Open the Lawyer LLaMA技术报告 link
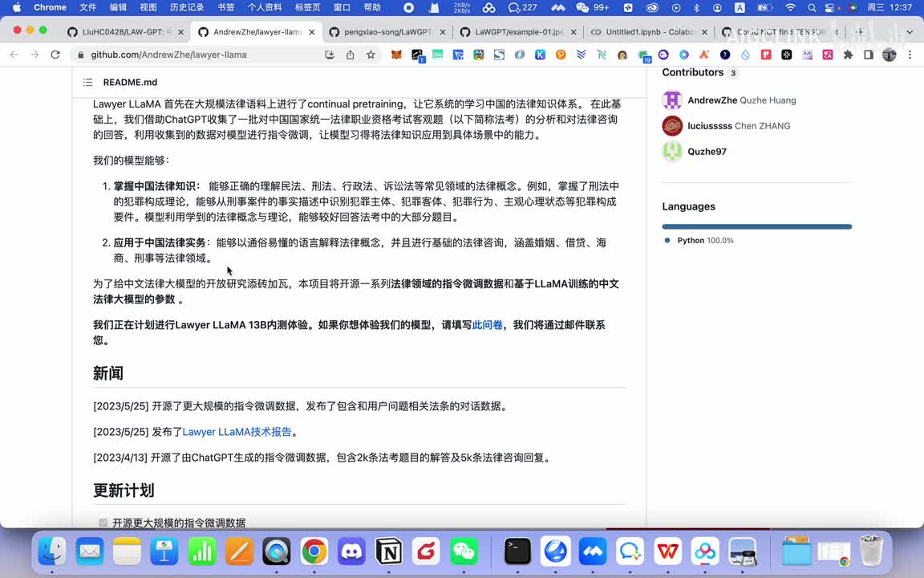 point(237,432)
